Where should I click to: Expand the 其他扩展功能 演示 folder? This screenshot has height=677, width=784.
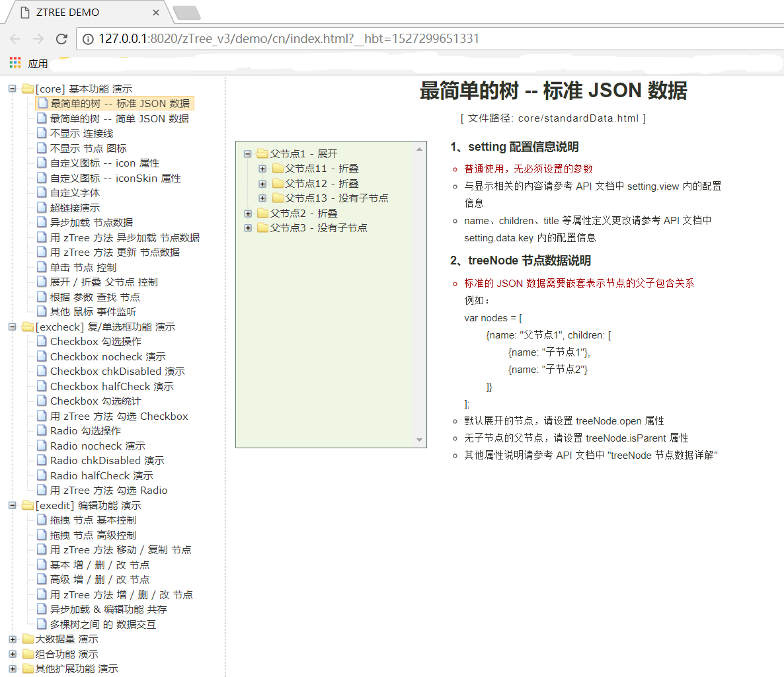[x=13, y=669]
